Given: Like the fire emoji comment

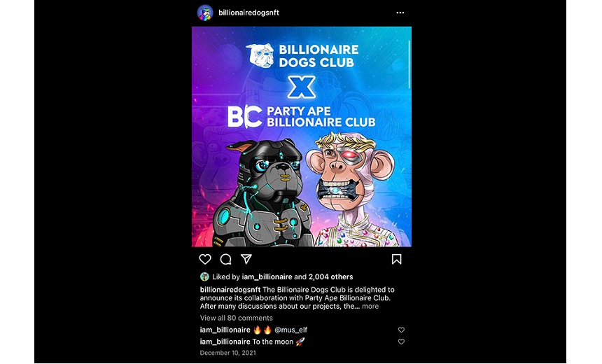Looking at the screenshot, I should point(401,330).
